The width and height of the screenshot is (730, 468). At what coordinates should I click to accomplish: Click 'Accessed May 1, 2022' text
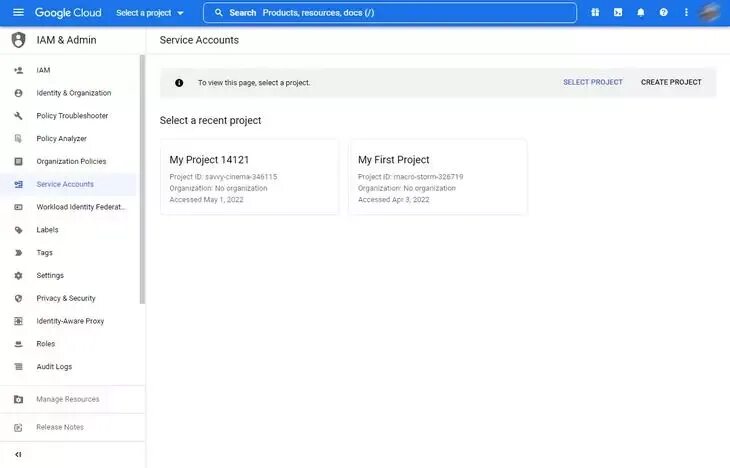[206, 200]
